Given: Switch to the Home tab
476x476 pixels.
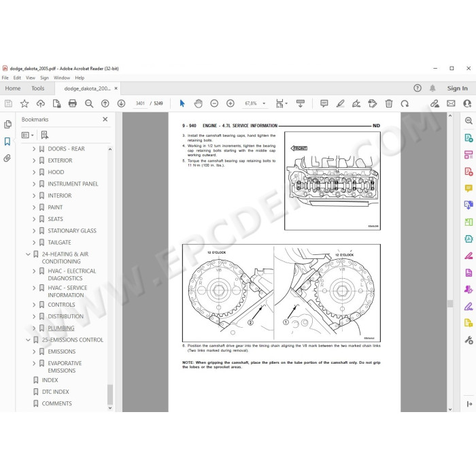Looking at the screenshot, I should (x=13, y=88).
